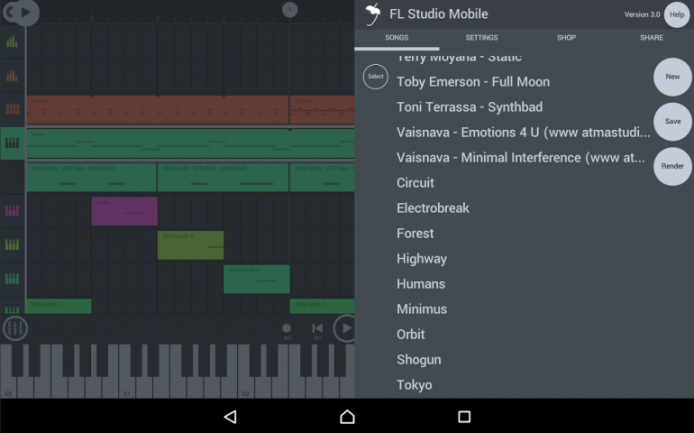
Task: Open the Help button
Action: pos(677,14)
